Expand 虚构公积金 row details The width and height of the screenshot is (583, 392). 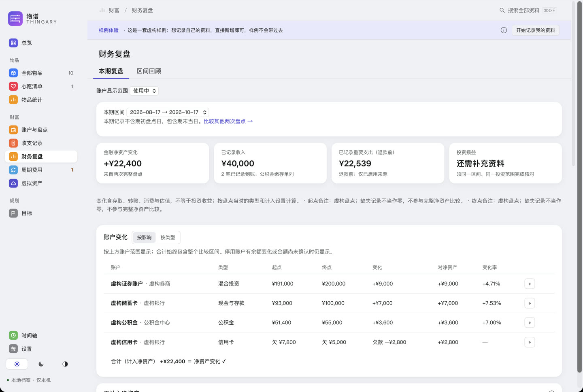click(530, 323)
